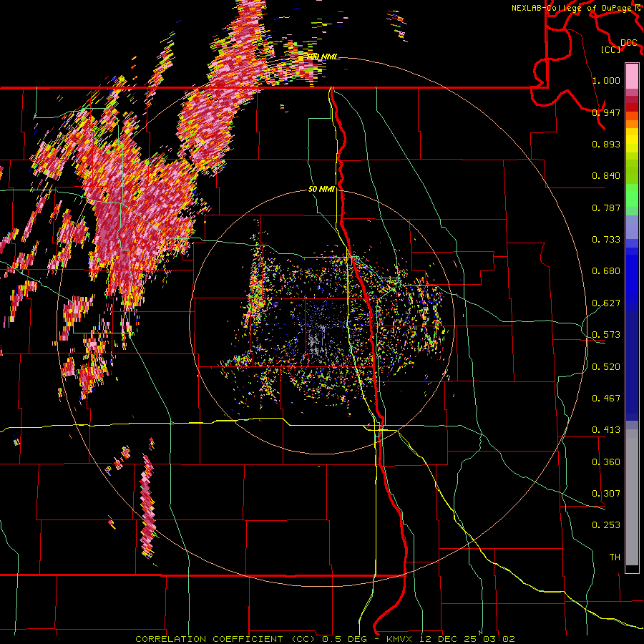Pick the bright green segment of the color bar

pyautogui.click(x=632, y=195)
